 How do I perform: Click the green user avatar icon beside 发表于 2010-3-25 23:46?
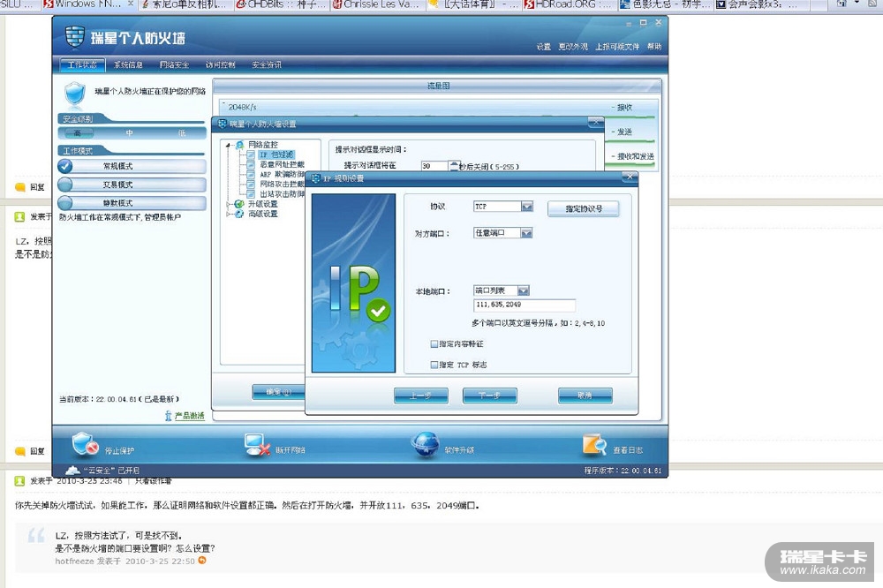pyautogui.click(x=19, y=480)
